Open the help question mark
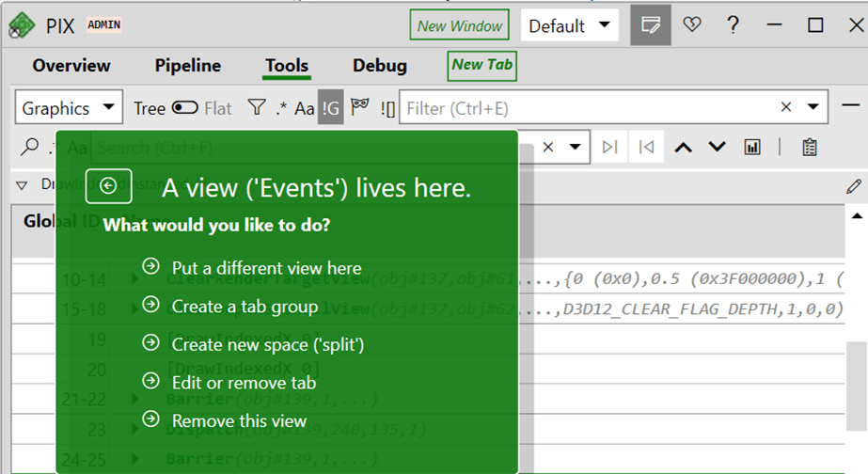The width and height of the screenshot is (868, 474). coord(733,24)
